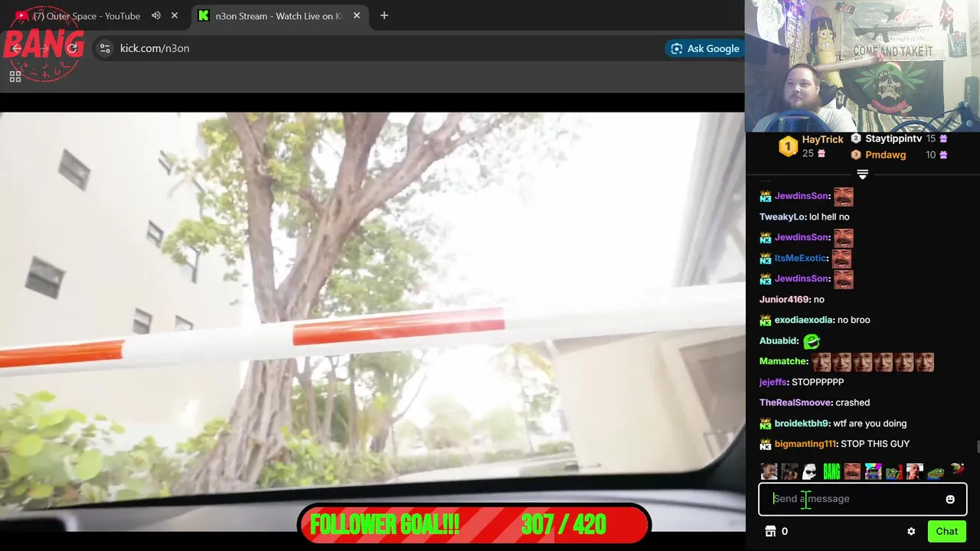Click TheRealSmoove username in chat
The width and height of the screenshot is (980, 551).
796,403
